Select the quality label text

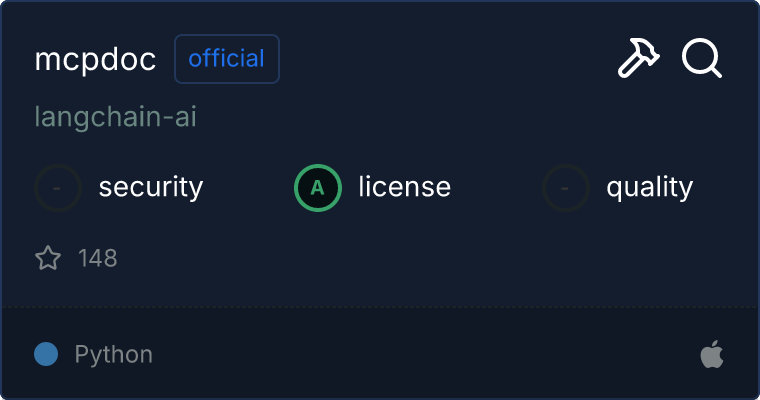click(650, 187)
